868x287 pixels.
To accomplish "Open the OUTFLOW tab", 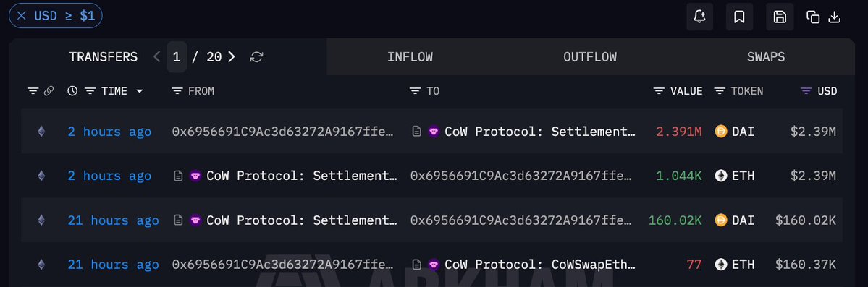I will [590, 57].
